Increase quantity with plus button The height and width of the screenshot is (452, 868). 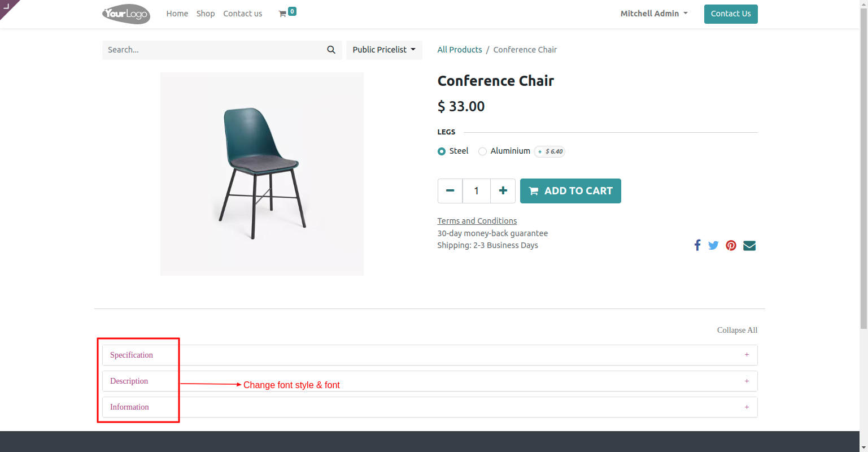pos(503,191)
